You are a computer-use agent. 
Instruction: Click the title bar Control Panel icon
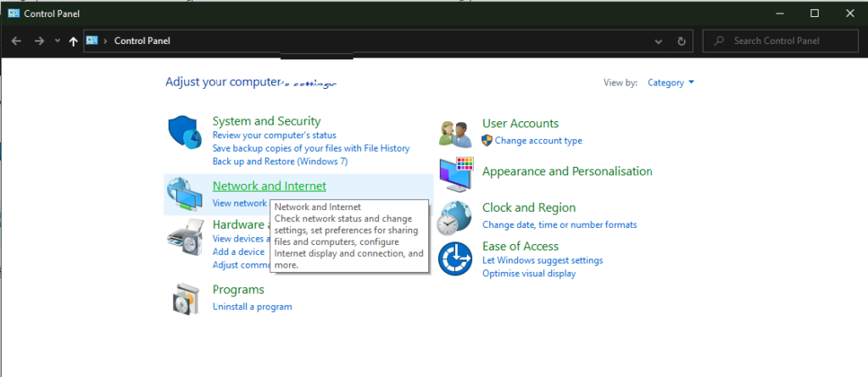[14, 14]
